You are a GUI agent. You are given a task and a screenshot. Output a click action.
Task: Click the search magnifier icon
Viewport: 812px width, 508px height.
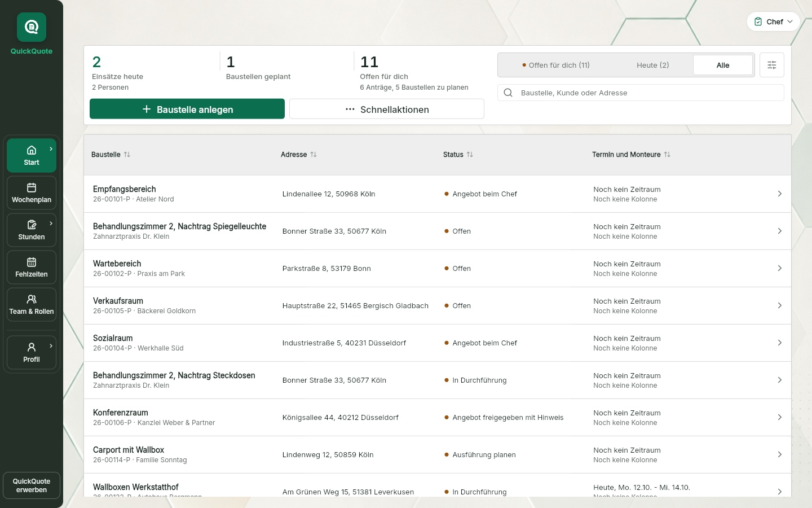pos(508,93)
